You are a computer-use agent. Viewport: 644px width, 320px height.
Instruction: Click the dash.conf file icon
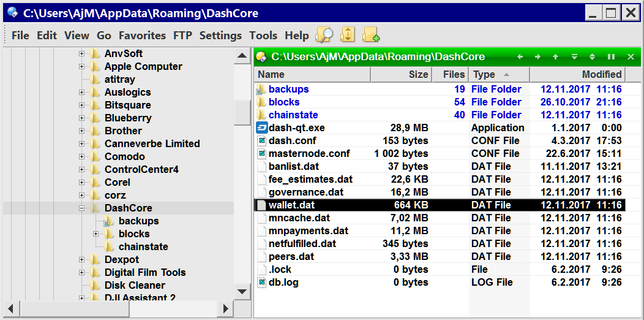tap(261, 140)
